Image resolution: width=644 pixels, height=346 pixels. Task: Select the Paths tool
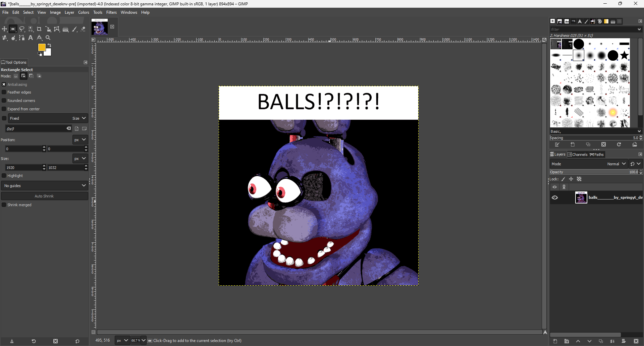[x=22, y=38]
